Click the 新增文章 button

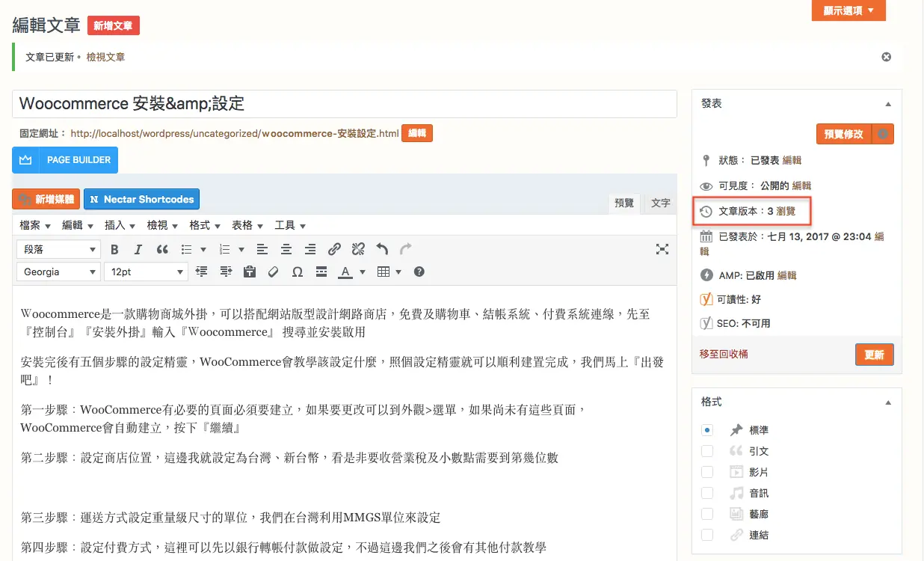(114, 25)
